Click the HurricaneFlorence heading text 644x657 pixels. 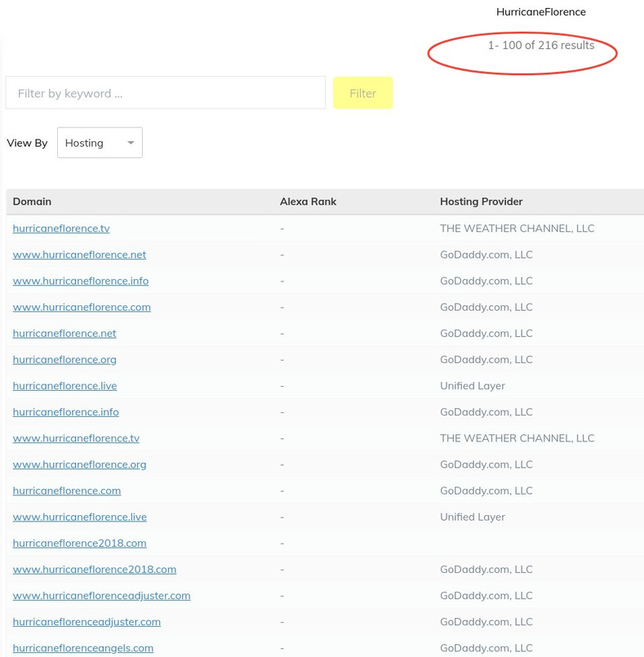(x=541, y=11)
